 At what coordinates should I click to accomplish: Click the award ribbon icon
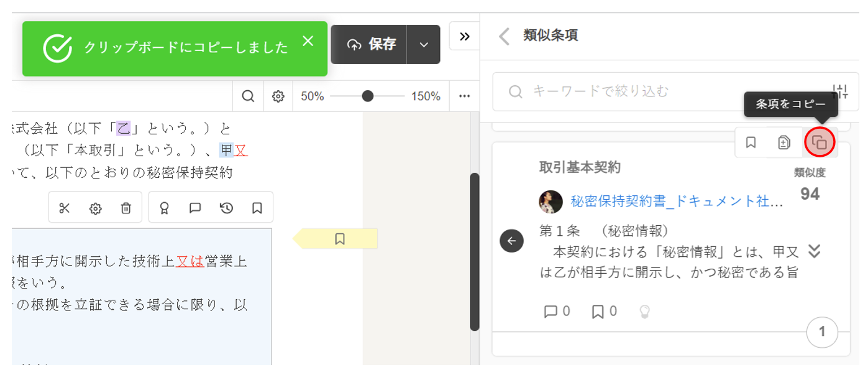[x=165, y=208]
